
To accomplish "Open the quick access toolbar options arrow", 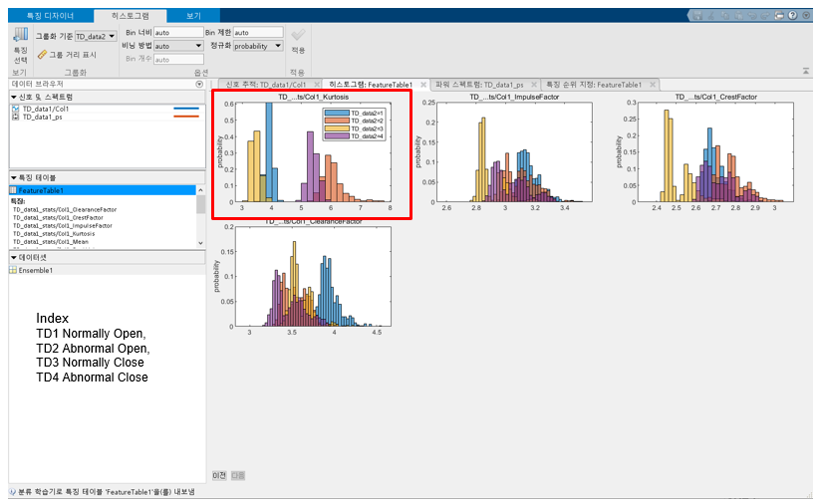I will pos(805,16).
